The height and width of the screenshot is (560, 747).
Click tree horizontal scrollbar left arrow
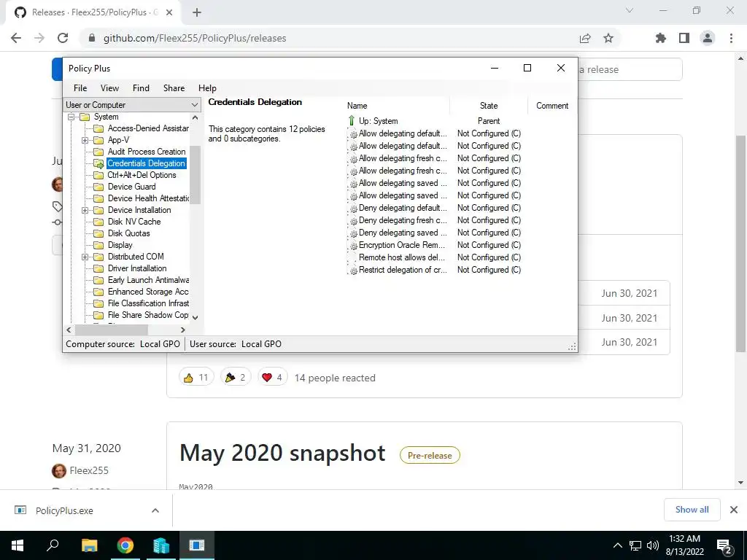[x=69, y=330]
